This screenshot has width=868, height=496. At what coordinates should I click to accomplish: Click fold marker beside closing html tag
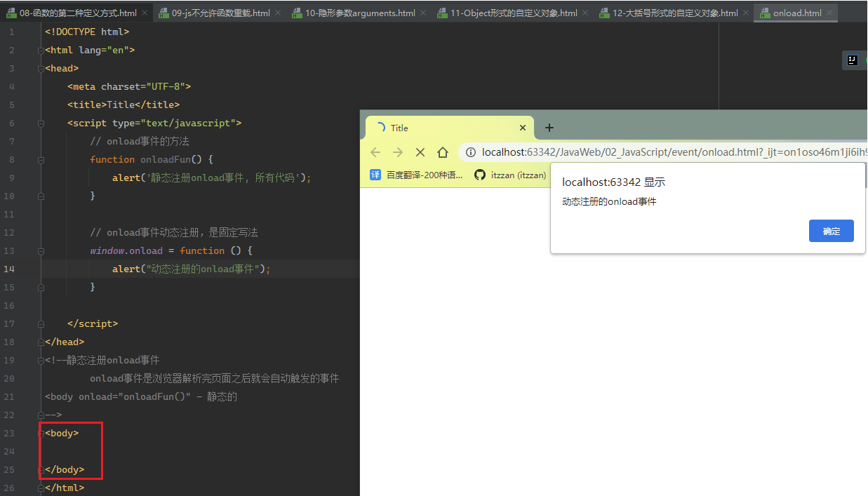coord(41,488)
